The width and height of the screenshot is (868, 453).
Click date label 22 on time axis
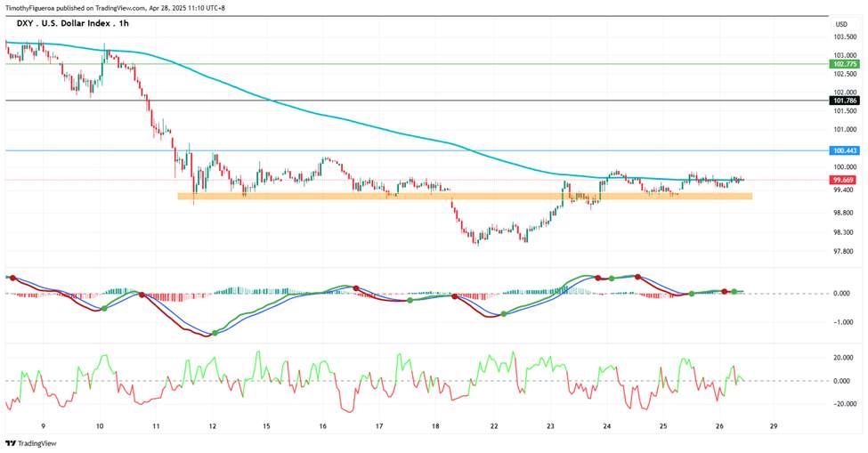pyautogui.click(x=494, y=426)
